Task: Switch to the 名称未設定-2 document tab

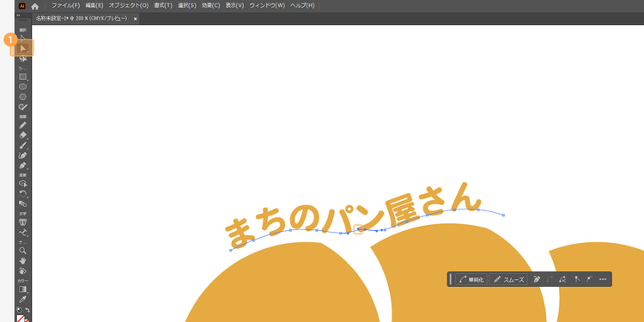Action: click(x=82, y=19)
